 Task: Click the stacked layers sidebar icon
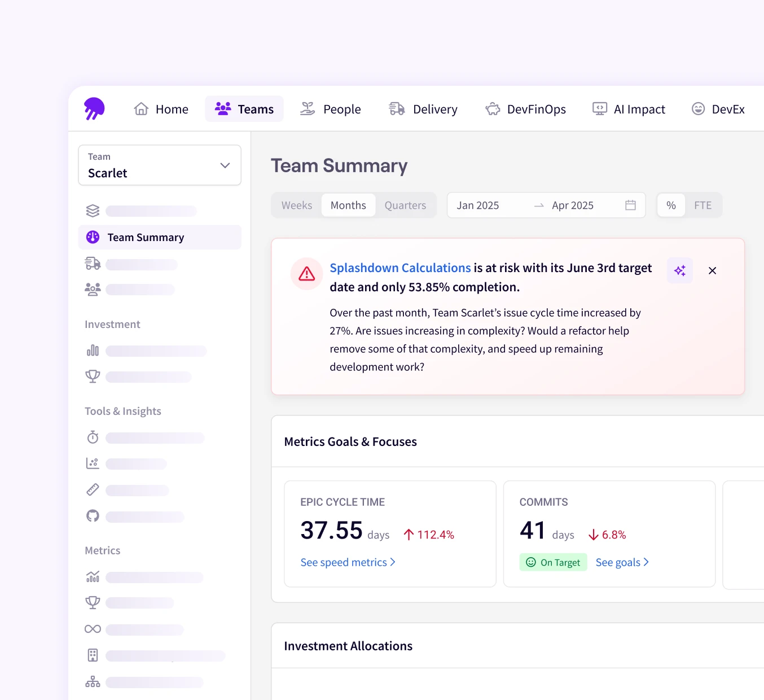pyautogui.click(x=93, y=211)
